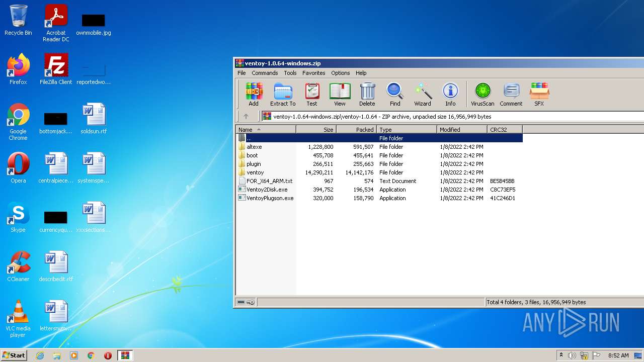Launch Google Chrome desktop shortcut
644x362 pixels.
[18, 122]
